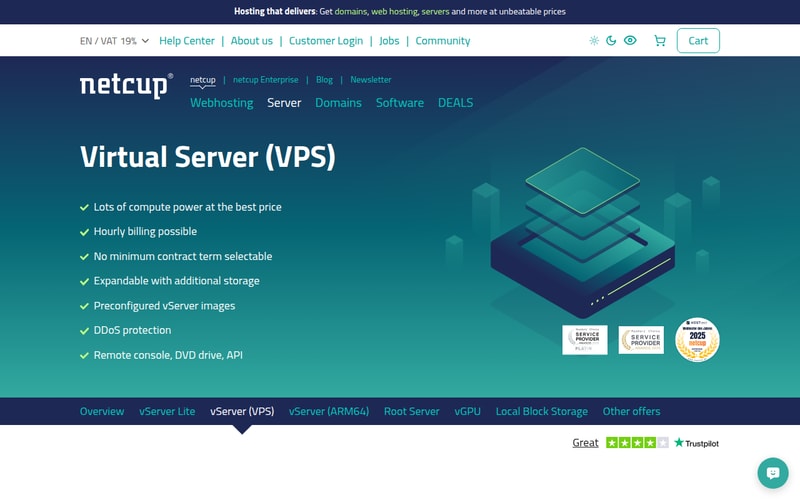
Task: Open the live chat bubble
Action: 772,473
